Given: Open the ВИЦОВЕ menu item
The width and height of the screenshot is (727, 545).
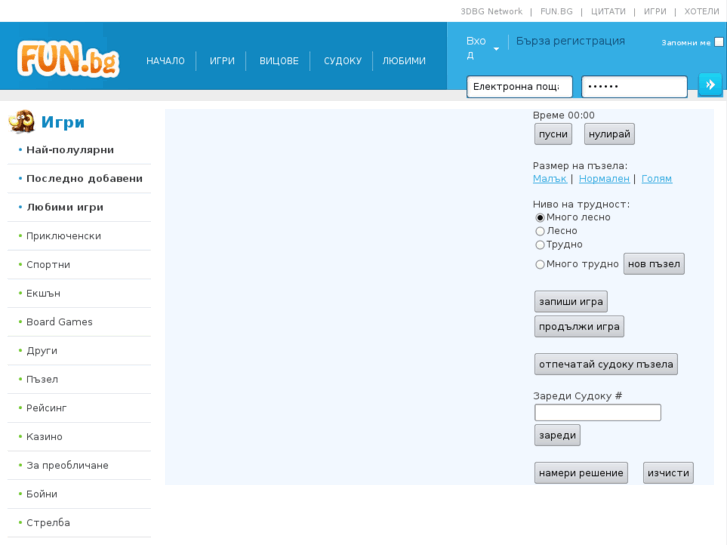Looking at the screenshot, I should pyautogui.click(x=279, y=61).
